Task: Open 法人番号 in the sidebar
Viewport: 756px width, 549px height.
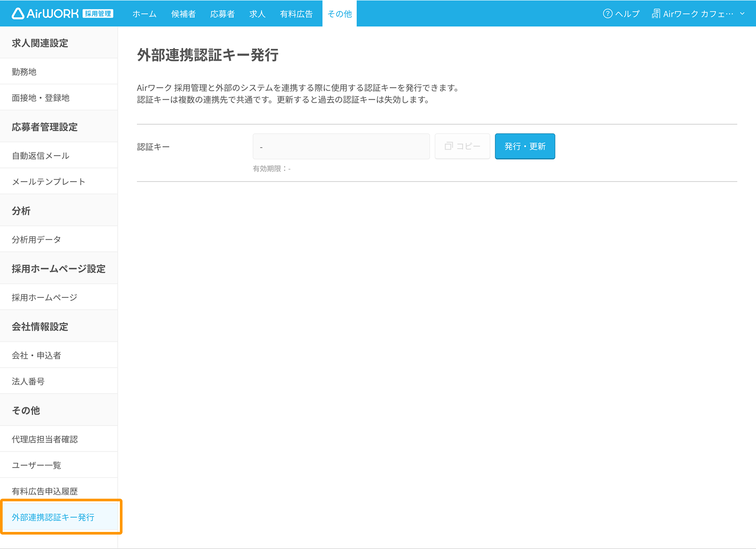Action: 59,381
